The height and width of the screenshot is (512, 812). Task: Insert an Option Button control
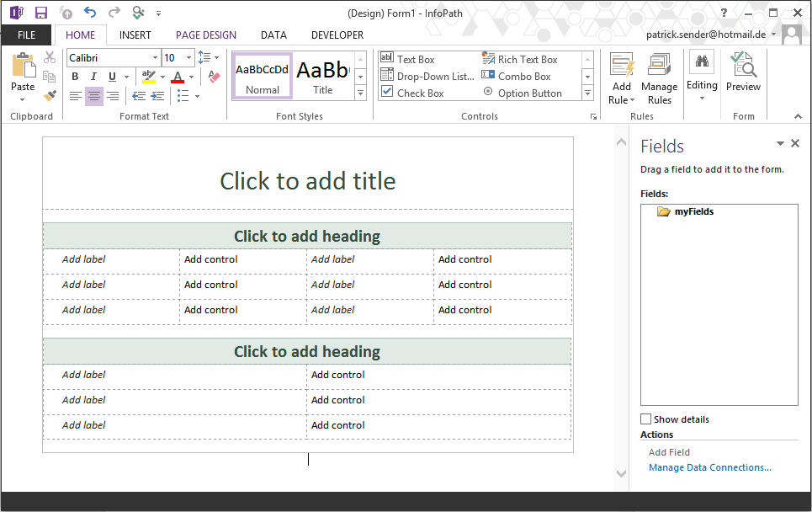[523, 93]
